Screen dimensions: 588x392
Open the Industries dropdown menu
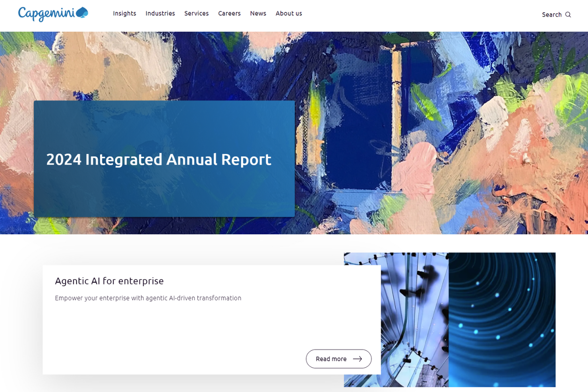coord(160,13)
